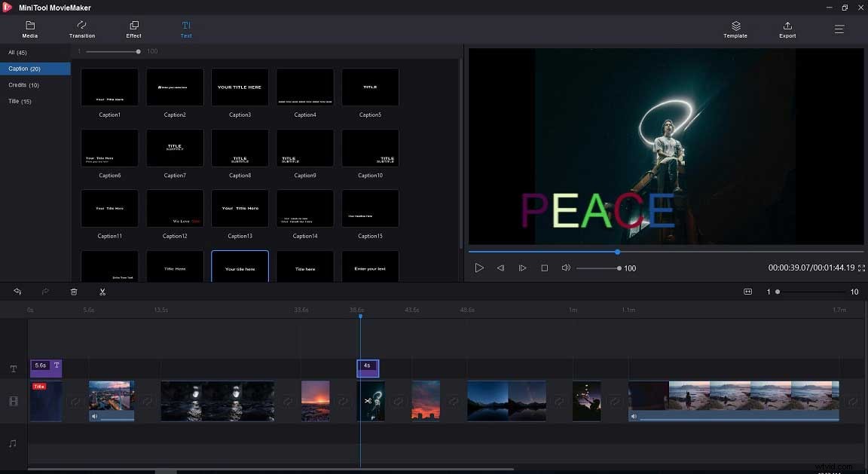The height and width of the screenshot is (474, 868).
Task: Enter full-screen preview mode
Action: click(860, 268)
